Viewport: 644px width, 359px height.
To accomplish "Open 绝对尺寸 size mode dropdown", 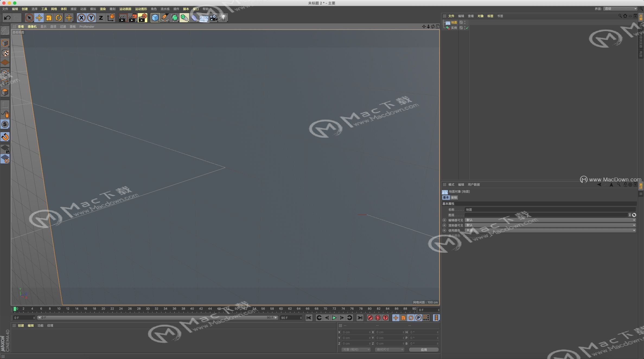I will (x=390, y=350).
